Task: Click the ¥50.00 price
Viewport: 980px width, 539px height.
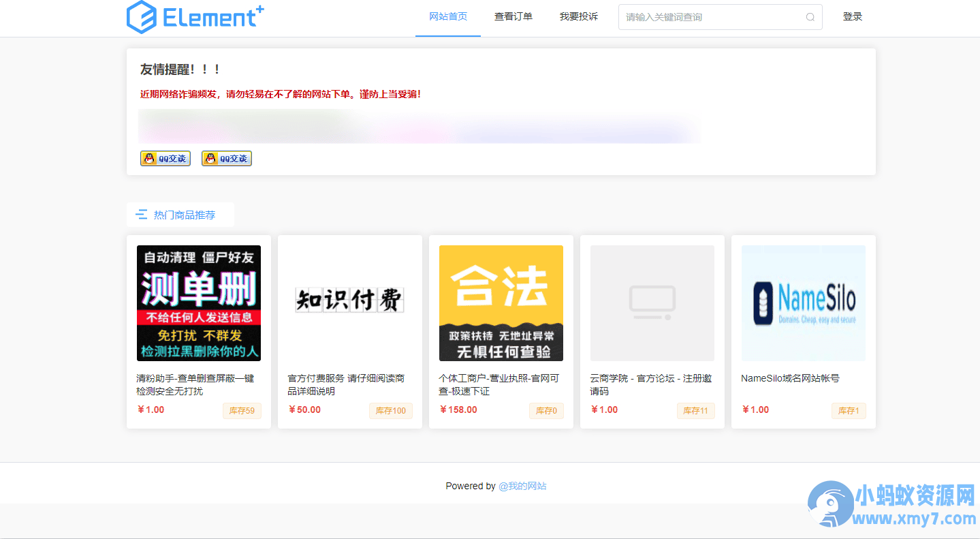Action: (304, 410)
